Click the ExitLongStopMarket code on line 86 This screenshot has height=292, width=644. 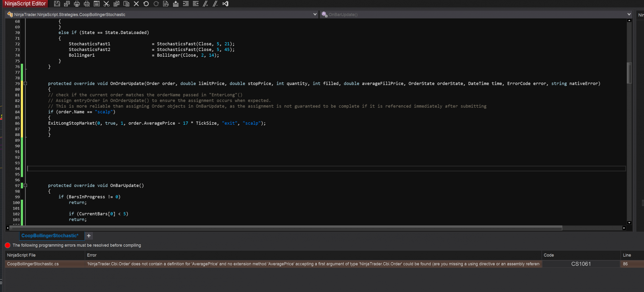(157, 123)
